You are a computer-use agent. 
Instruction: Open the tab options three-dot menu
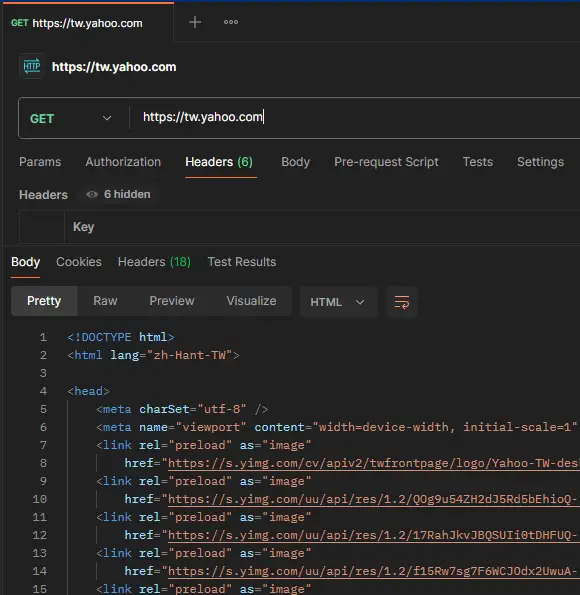[231, 22]
